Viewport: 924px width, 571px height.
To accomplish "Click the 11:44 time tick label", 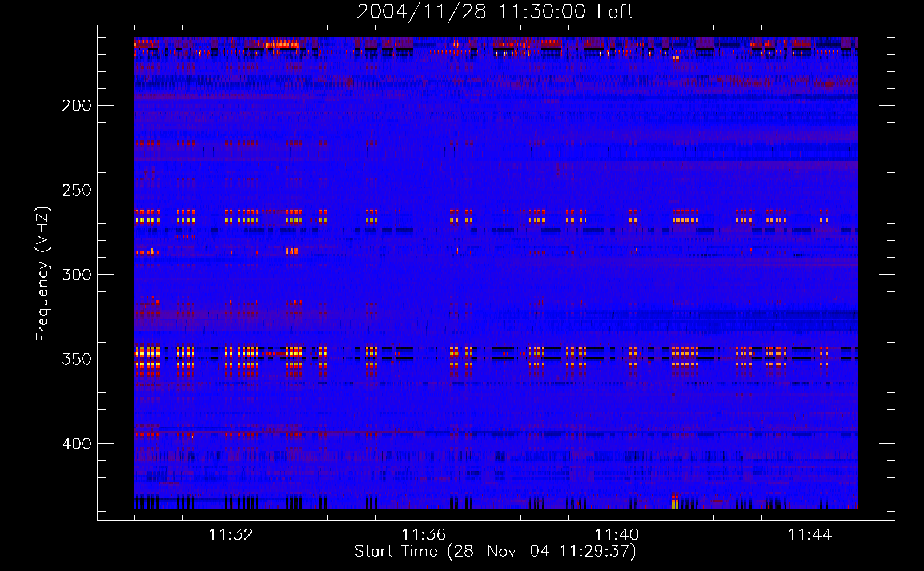I will 810,535.
